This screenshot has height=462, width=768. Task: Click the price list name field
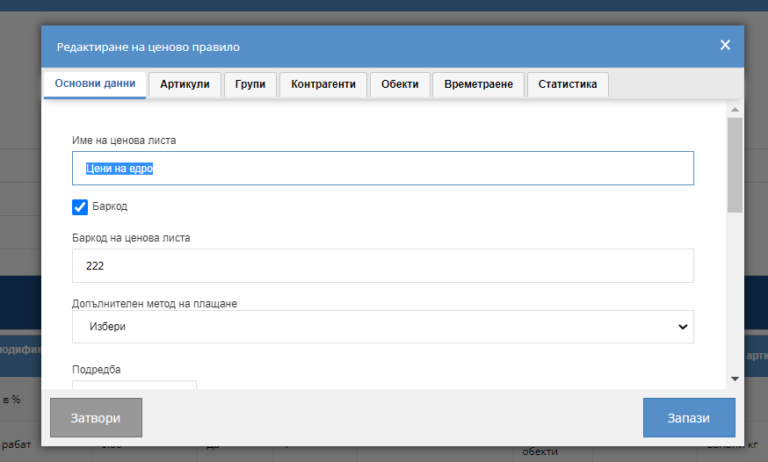click(383, 169)
